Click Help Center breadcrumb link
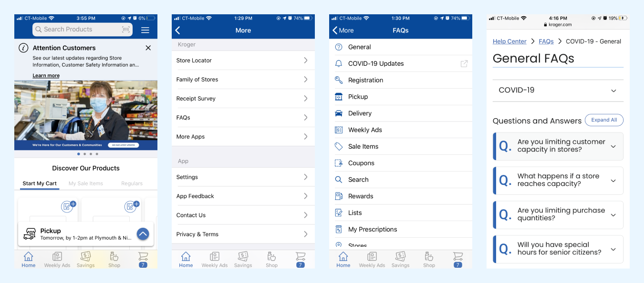The height and width of the screenshot is (283, 644). 509,41
